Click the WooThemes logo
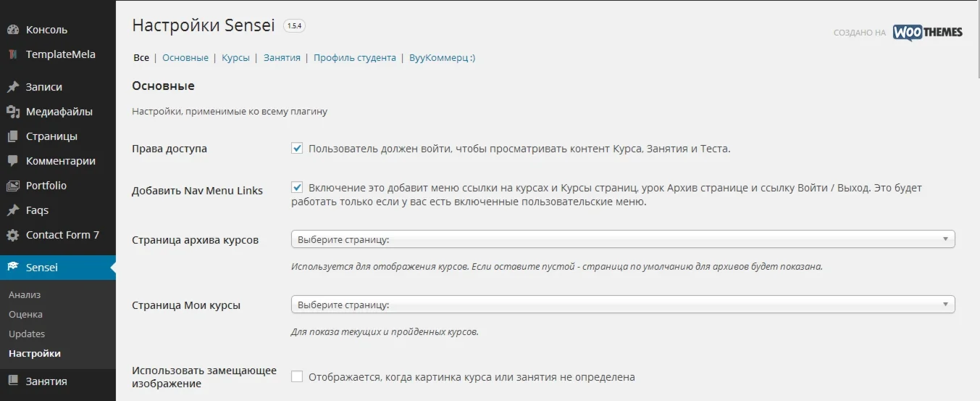 click(927, 33)
